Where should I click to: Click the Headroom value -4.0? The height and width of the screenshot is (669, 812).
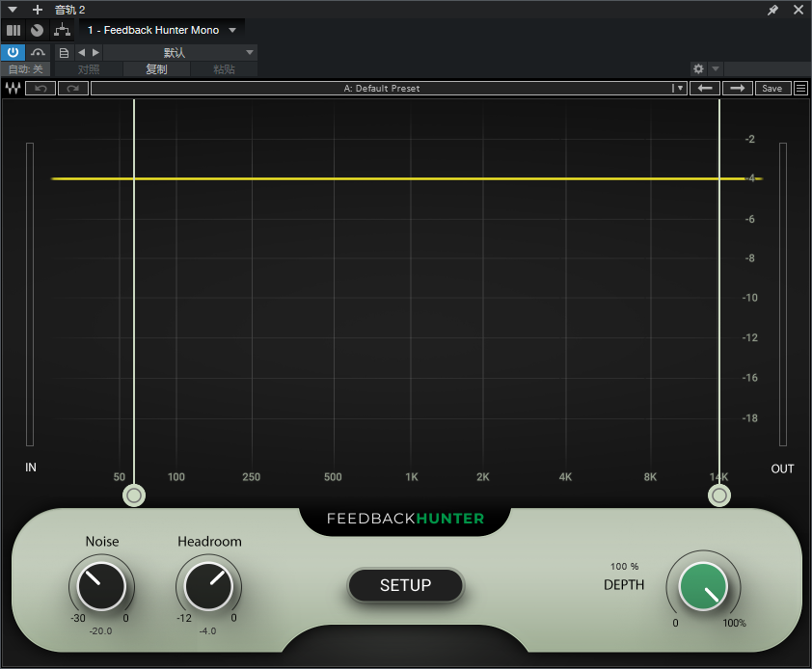pos(207,630)
